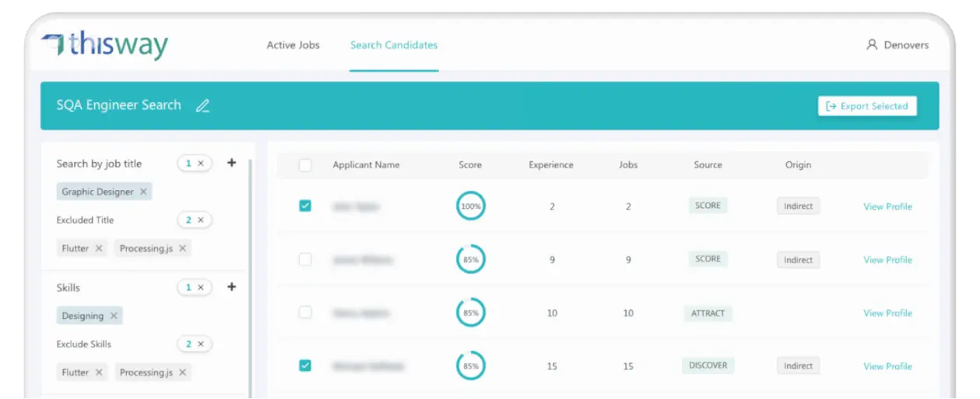980x399 pixels.
Task: Uncheck the 100% score applicant
Action: (305, 206)
